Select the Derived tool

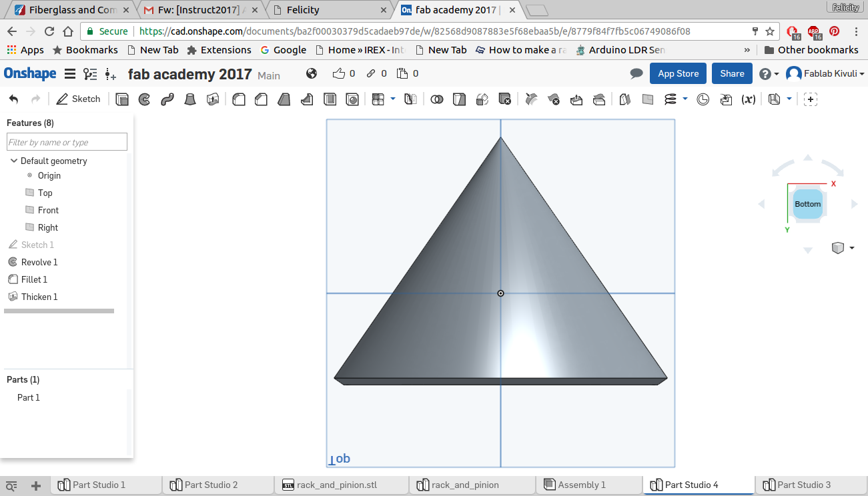tap(726, 99)
